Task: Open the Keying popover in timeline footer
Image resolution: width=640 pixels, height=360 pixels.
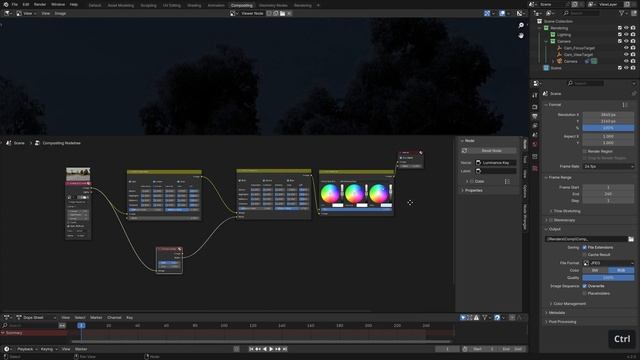Action: [x=48, y=349]
